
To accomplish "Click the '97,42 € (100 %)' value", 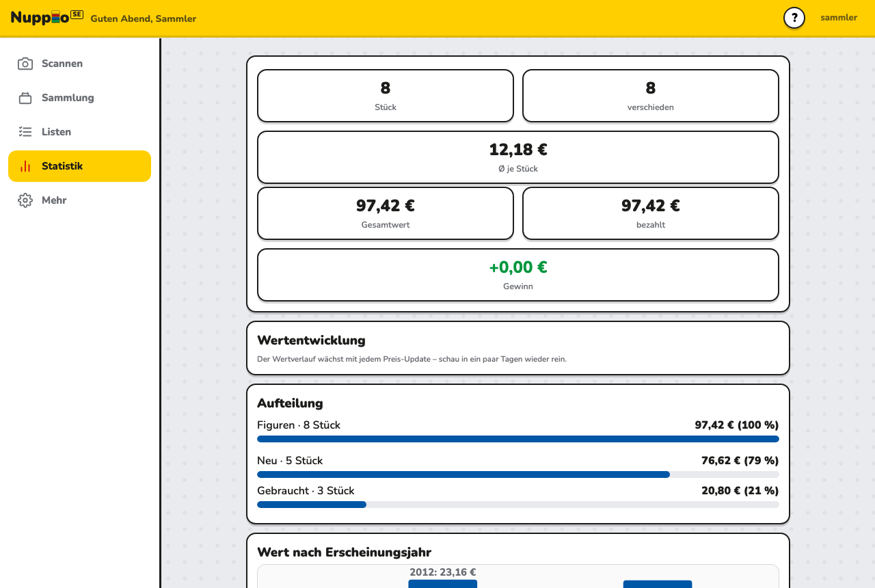I will 737,425.
